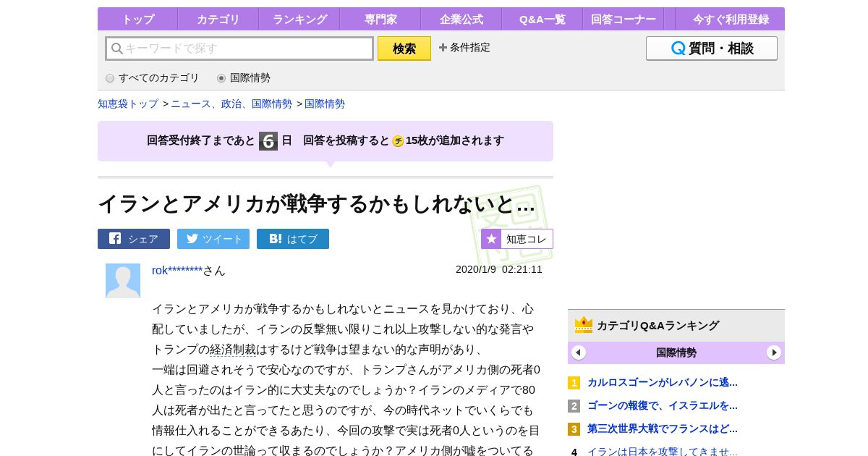Screen dimensions: 868x456
Task: Click the Twitter bird icon
Action: 192,238
